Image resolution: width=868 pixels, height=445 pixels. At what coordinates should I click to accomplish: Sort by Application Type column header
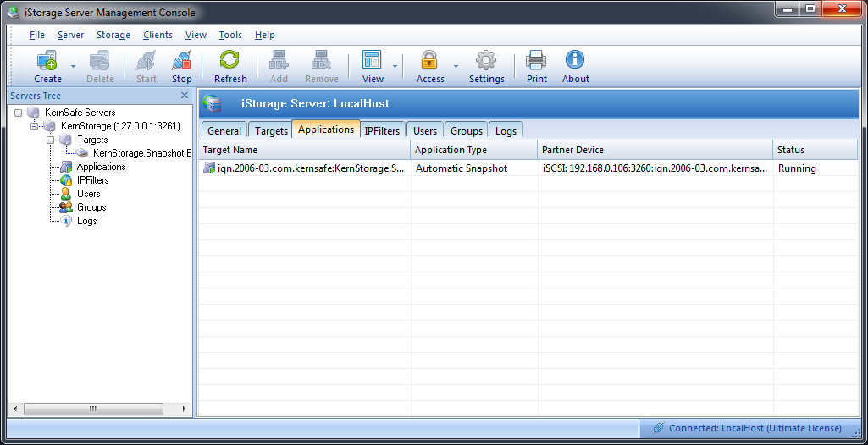click(x=474, y=150)
